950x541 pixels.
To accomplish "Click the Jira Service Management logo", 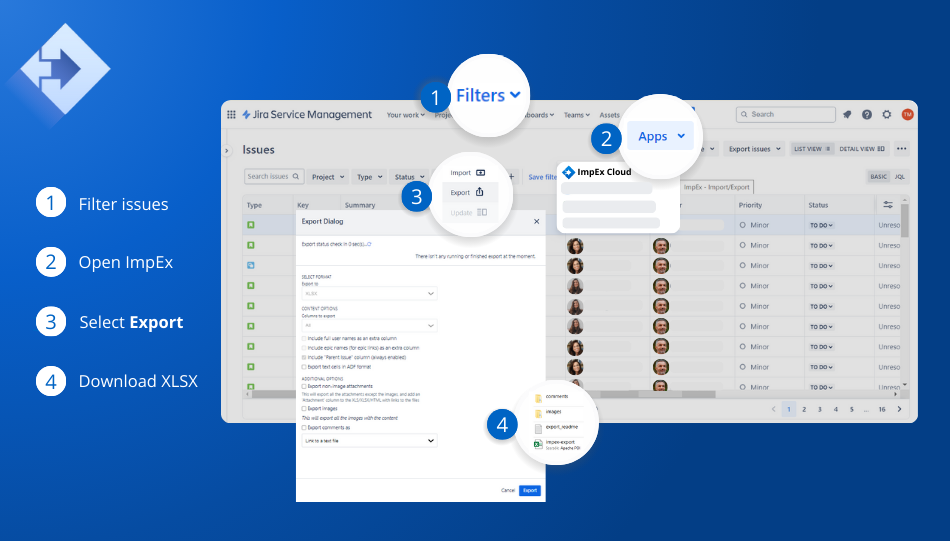I will (x=307, y=115).
